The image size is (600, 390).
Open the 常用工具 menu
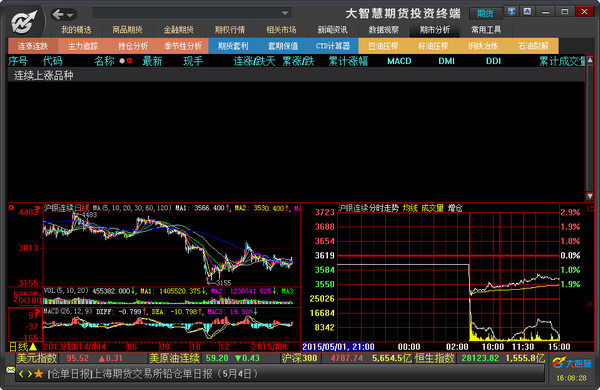coord(486,29)
